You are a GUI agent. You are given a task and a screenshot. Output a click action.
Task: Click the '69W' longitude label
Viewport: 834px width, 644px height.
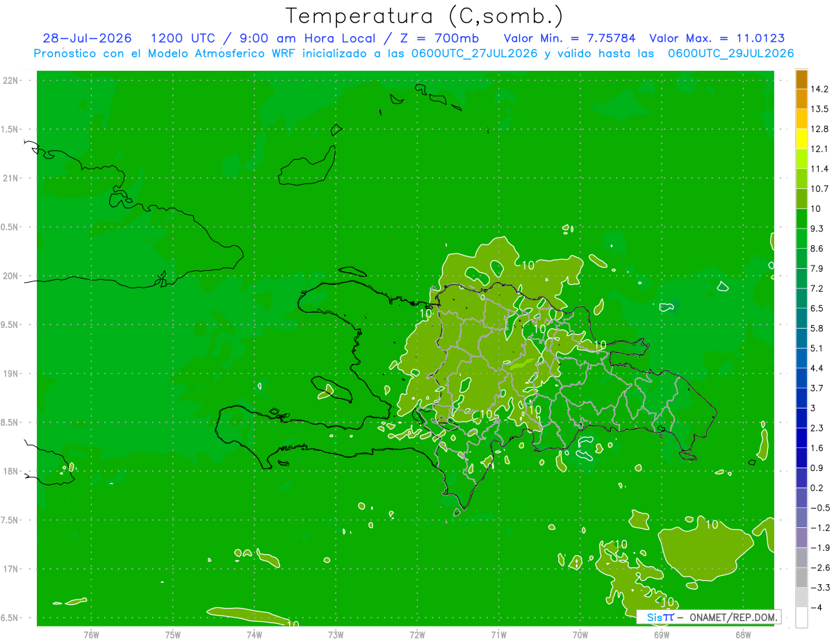coord(662,635)
